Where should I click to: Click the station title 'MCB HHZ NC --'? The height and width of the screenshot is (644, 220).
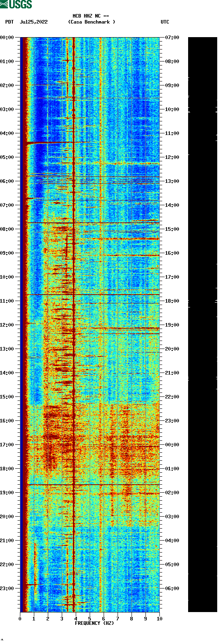click(x=91, y=16)
